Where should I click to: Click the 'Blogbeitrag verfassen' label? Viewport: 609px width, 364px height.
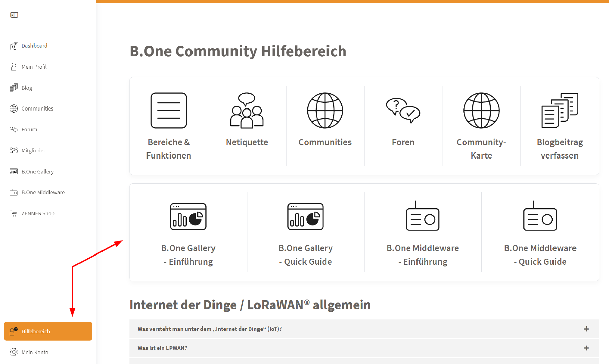[560, 149]
